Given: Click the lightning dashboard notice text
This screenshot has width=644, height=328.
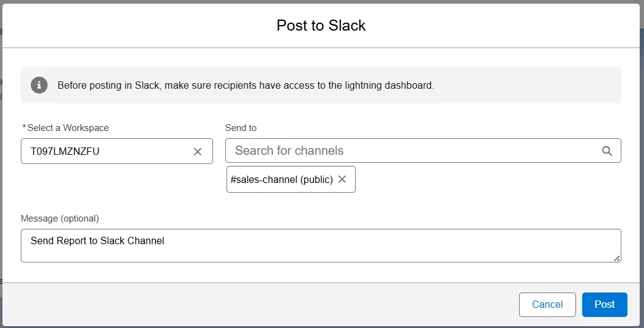Looking at the screenshot, I should tap(245, 86).
